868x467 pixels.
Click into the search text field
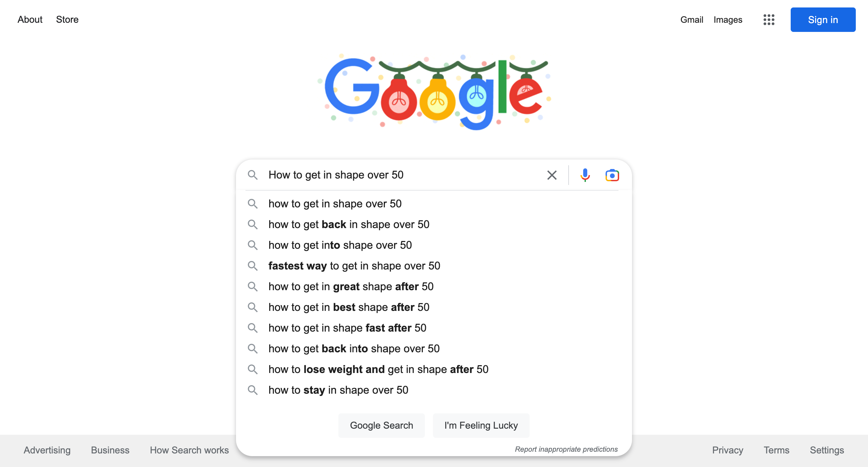click(x=403, y=175)
